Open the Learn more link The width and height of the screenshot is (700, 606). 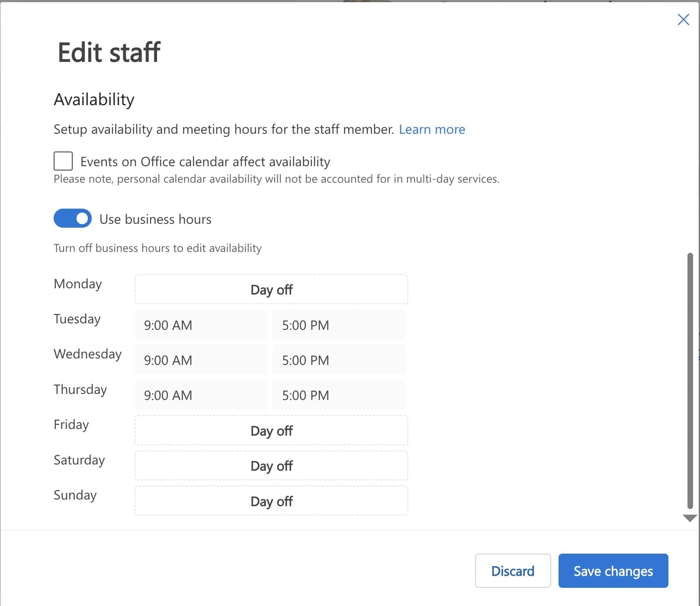point(431,129)
